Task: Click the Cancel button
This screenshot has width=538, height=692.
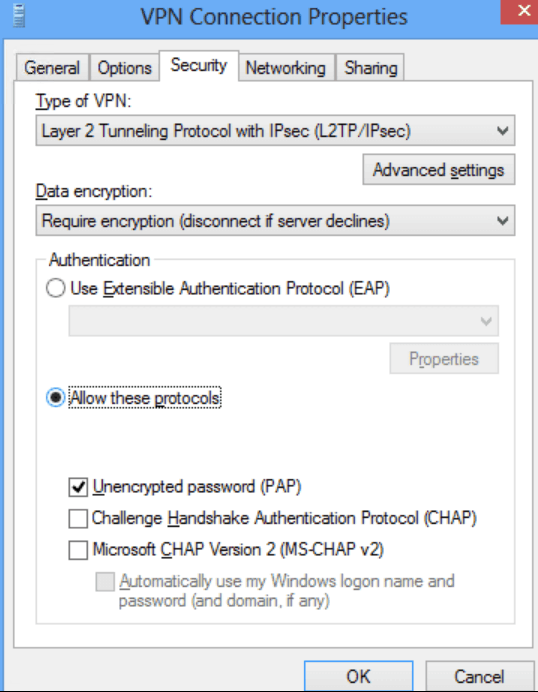Action: click(x=479, y=676)
